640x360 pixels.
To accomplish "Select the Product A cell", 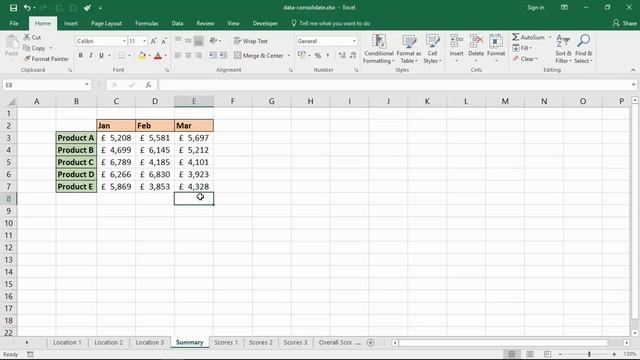I will coord(76,138).
